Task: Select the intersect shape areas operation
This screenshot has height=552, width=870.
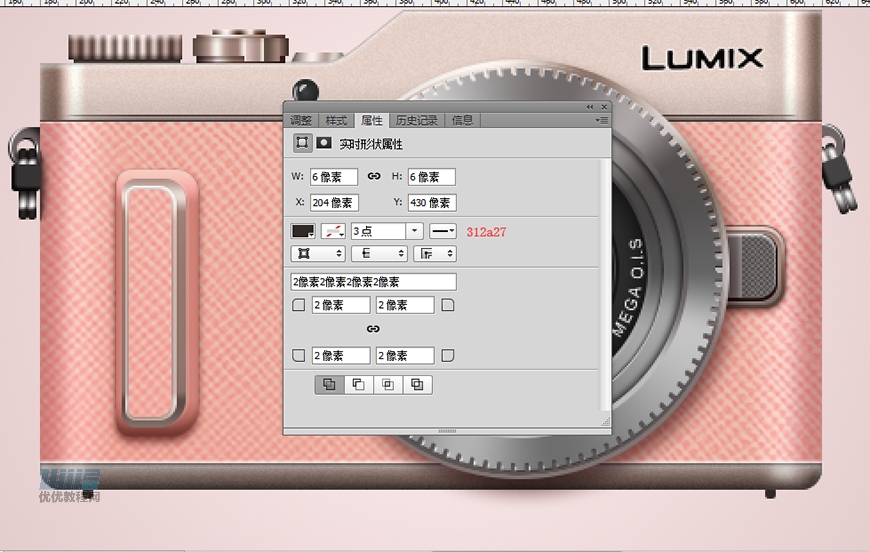Action: [388, 384]
